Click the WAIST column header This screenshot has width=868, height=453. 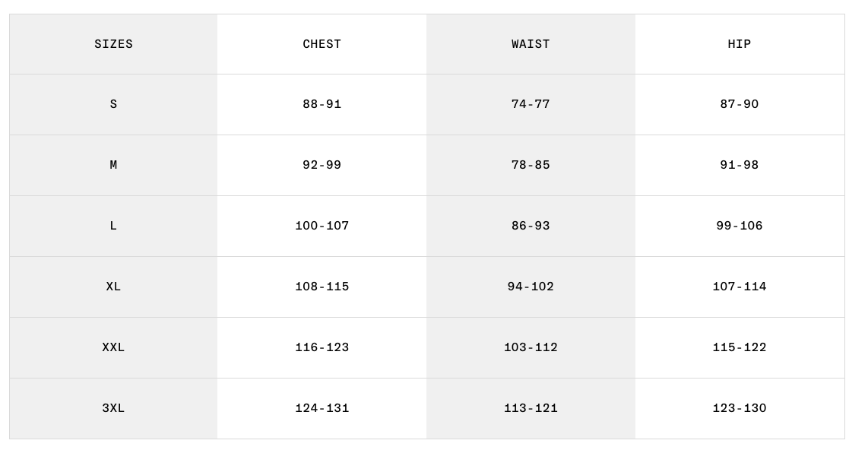(x=531, y=44)
